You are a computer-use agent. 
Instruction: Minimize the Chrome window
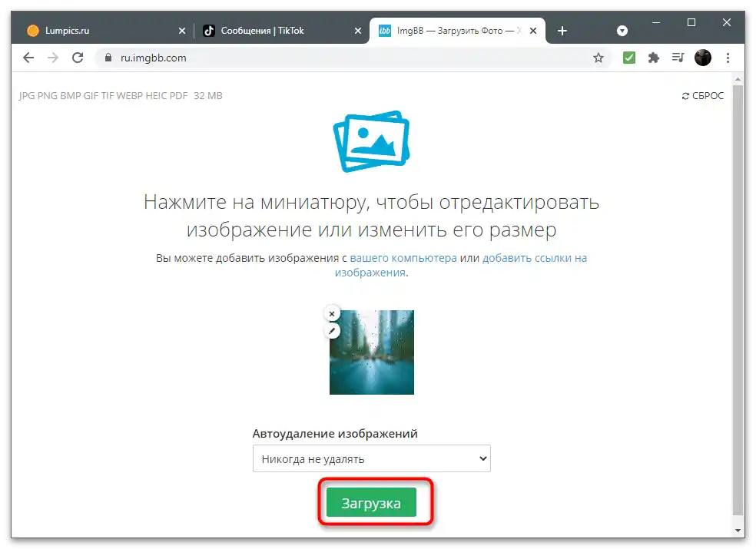click(656, 22)
